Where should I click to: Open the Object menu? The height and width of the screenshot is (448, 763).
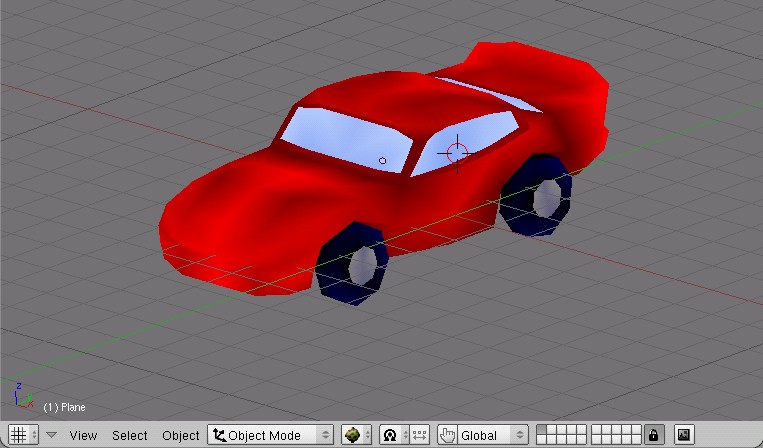(181, 435)
